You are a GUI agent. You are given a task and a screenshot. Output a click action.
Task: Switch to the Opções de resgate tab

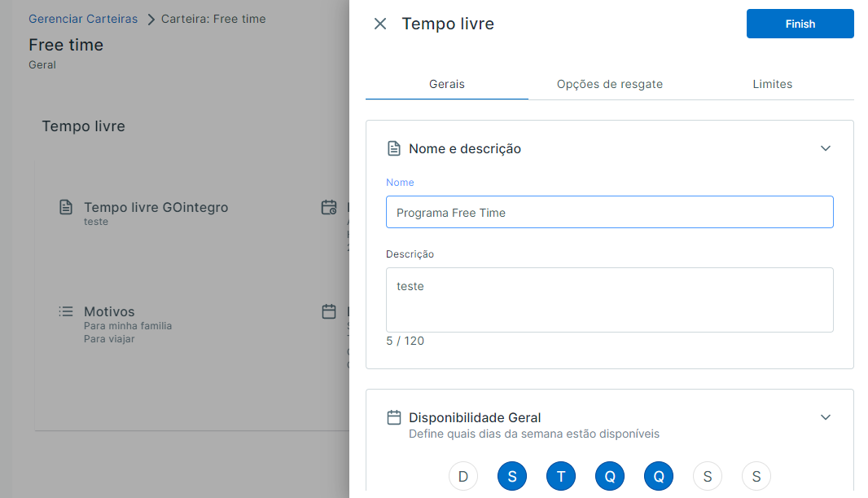[609, 84]
